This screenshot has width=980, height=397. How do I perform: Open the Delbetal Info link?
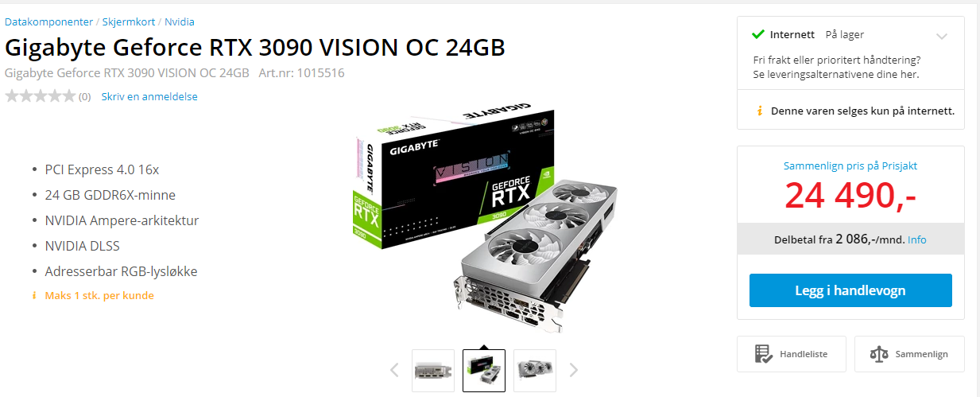click(916, 239)
